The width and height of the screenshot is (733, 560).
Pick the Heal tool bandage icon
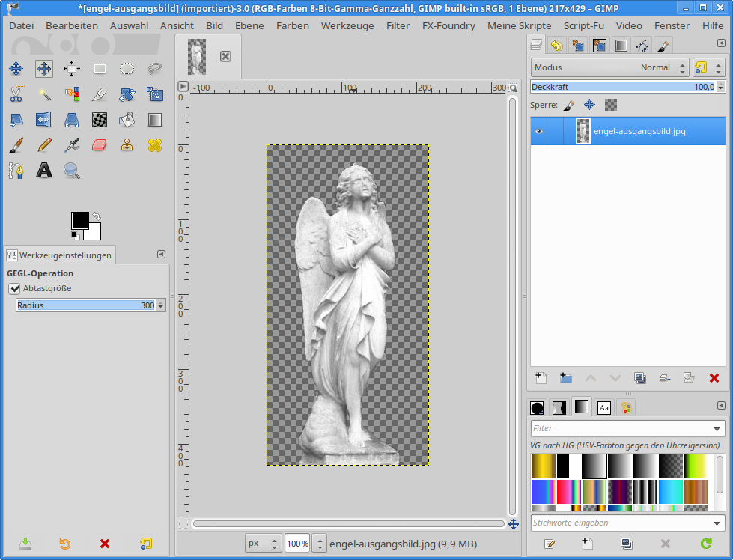(x=155, y=144)
